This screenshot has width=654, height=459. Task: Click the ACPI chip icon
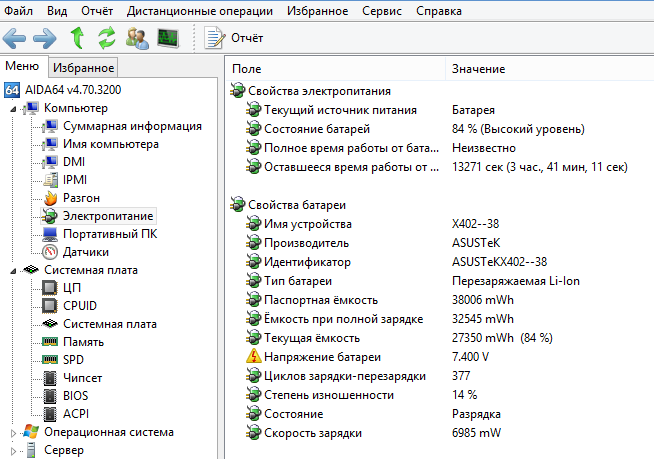[x=50, y=414]
